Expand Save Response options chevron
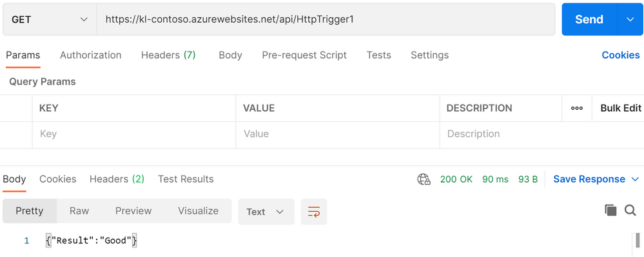Viewport: 644px width, 257px height. coord(635,180)
